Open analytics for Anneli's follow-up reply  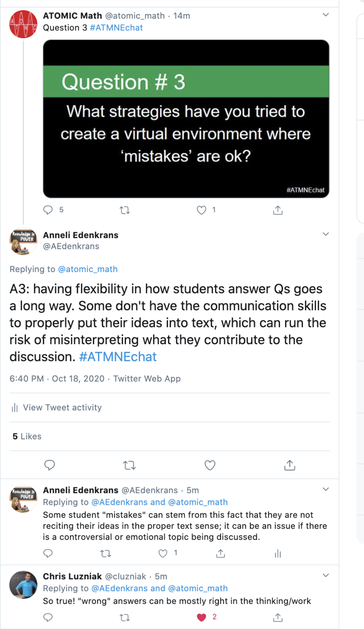tap(278, 554)
